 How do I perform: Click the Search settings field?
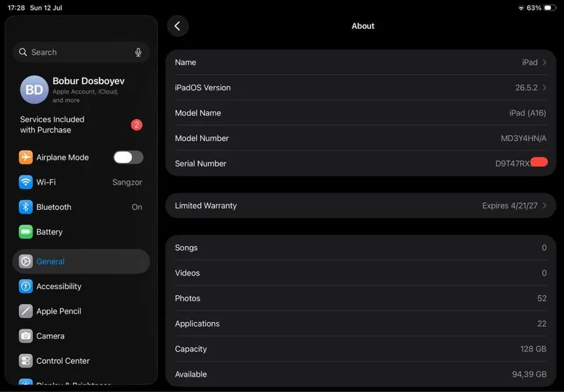click(x=81, y=52)
